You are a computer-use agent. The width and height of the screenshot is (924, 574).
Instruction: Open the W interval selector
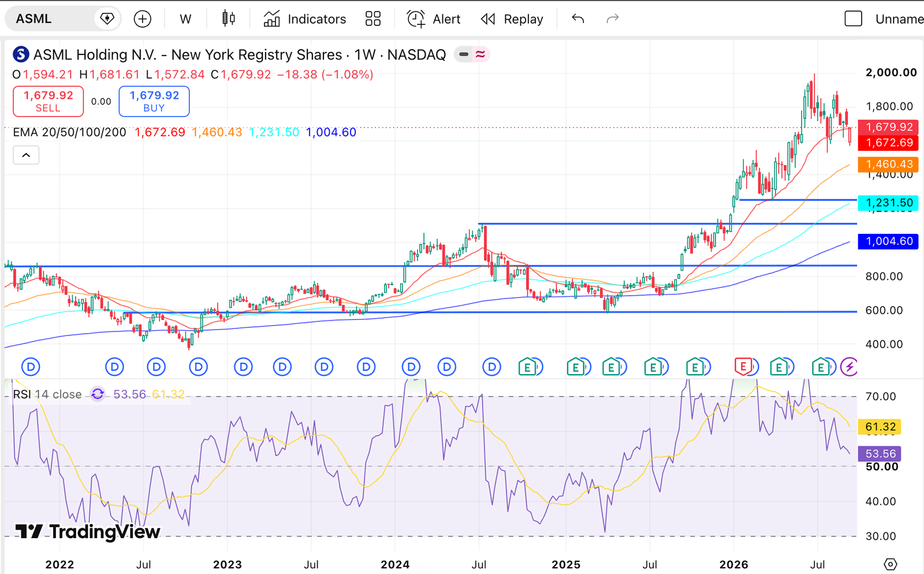(x=185, y=19)
